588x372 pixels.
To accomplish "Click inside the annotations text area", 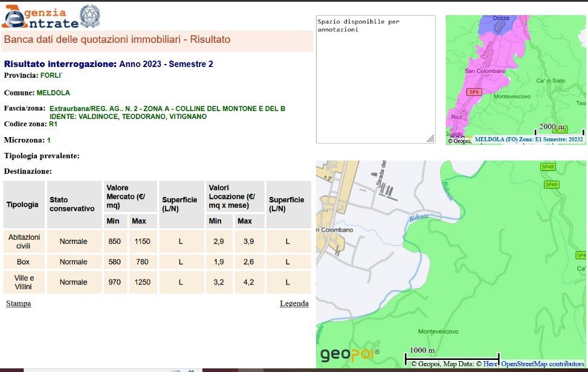I will pyautogui.click(x=375, y=79).
